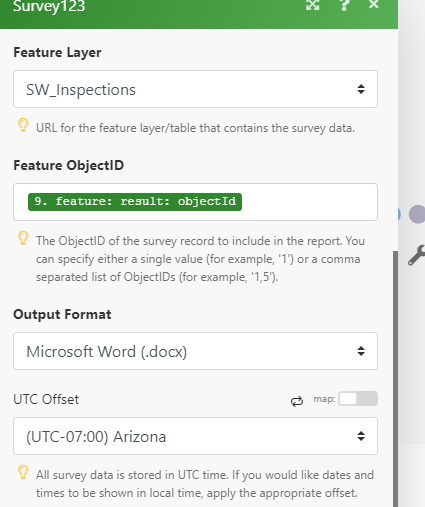The height and width of the screenshot is (507, 425).
Task: Click the lightbulb hint icon under UTC Offset
Action: pyautogui.click(x=23, y=472)
